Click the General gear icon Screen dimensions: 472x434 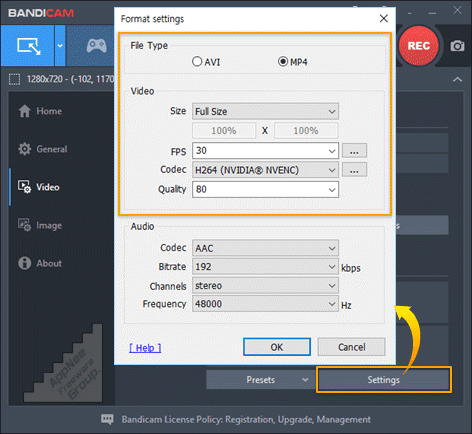25,149
